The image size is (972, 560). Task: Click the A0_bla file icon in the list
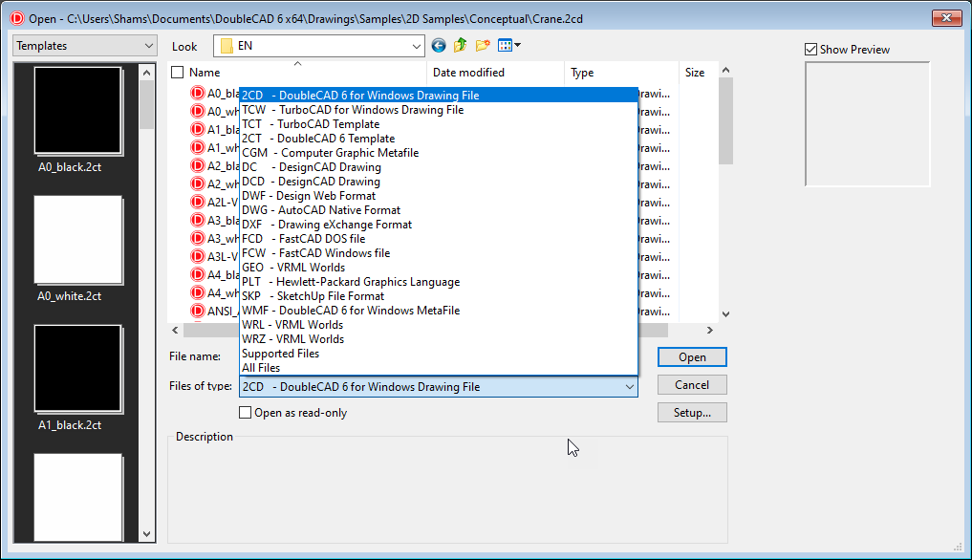[198, 94]
